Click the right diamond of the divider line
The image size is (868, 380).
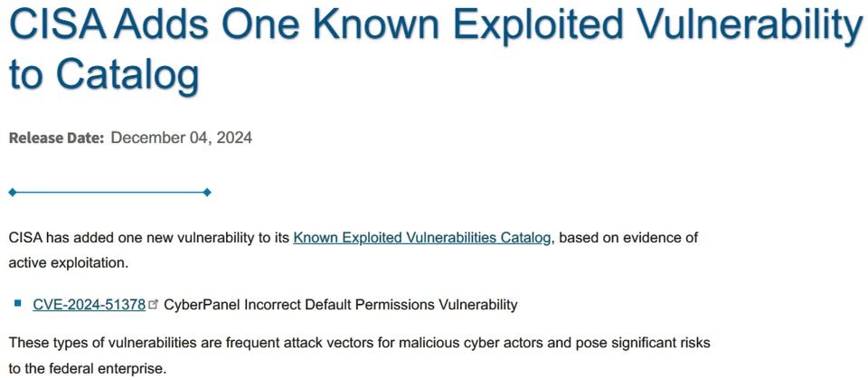click(207, 193)
